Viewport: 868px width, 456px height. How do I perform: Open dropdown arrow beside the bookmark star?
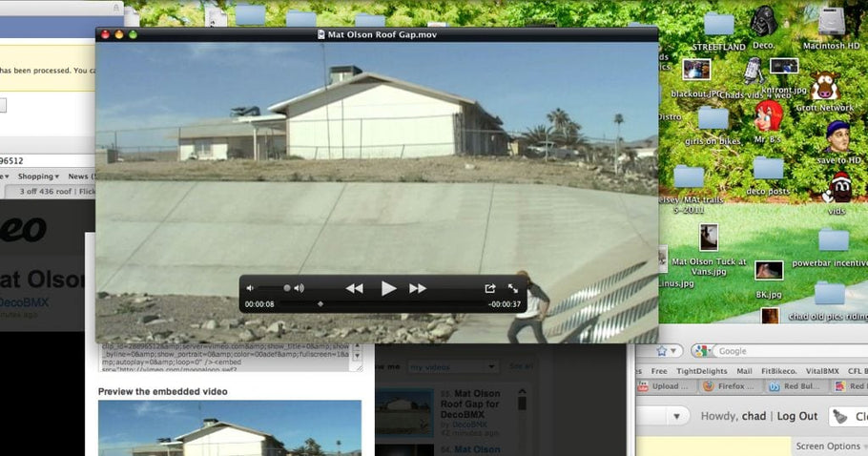click(x=673, y=351)
